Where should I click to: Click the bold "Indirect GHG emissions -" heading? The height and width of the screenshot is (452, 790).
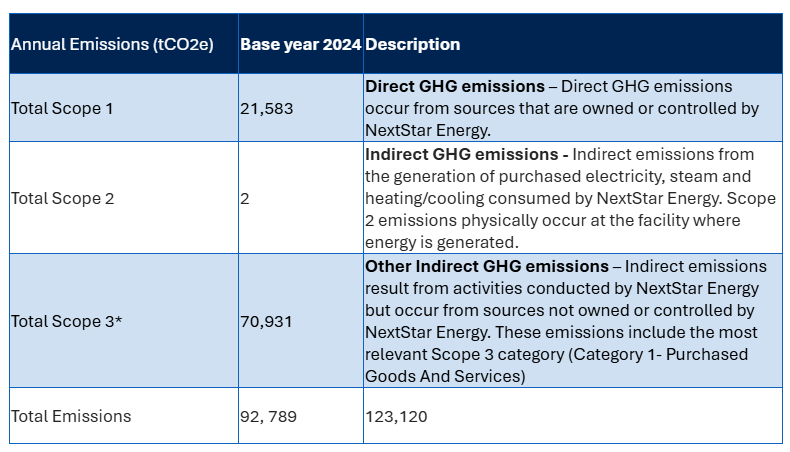(x=467, y=155)
